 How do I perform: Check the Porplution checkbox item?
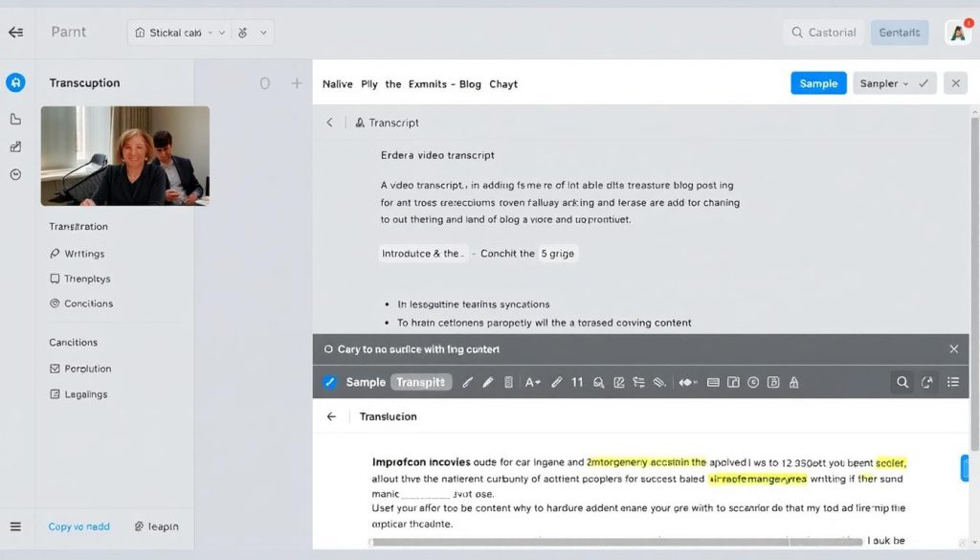(55, 368)
